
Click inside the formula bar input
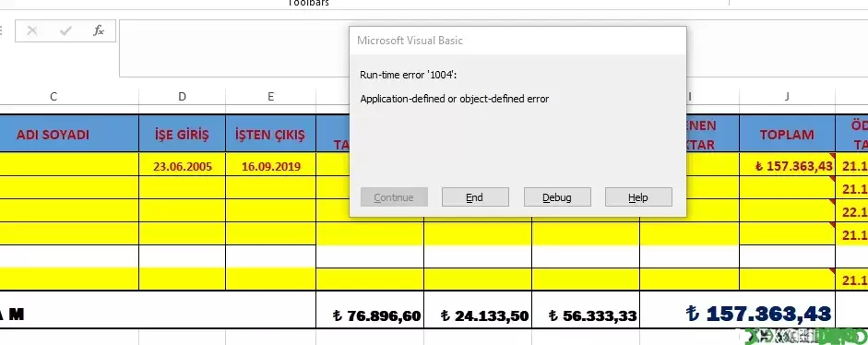233,49
